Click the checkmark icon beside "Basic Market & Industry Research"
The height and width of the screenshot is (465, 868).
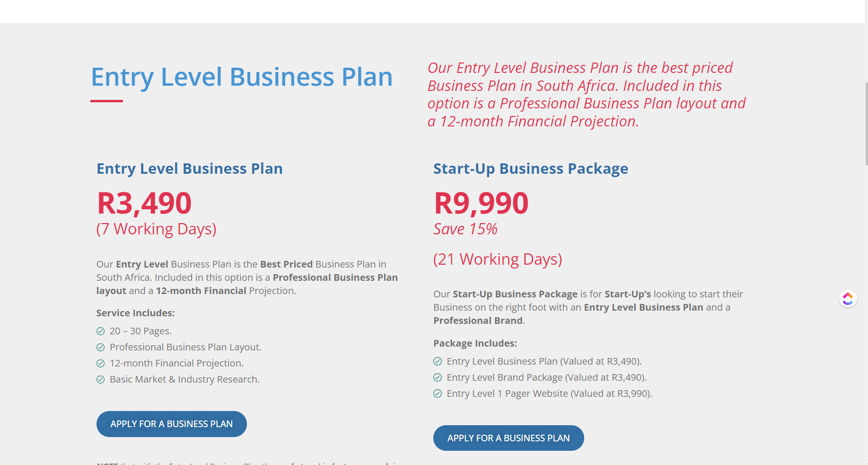(x=100, y=379)
